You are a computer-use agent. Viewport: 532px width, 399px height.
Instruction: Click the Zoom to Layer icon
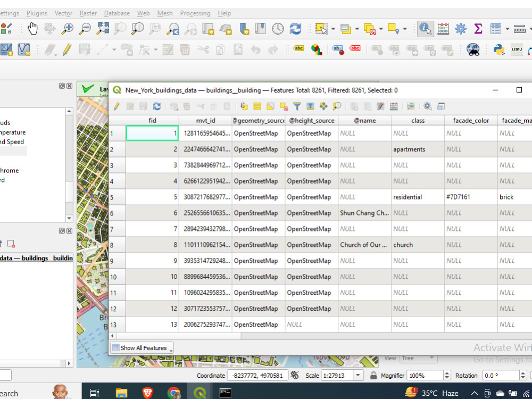tap(137, 29)
